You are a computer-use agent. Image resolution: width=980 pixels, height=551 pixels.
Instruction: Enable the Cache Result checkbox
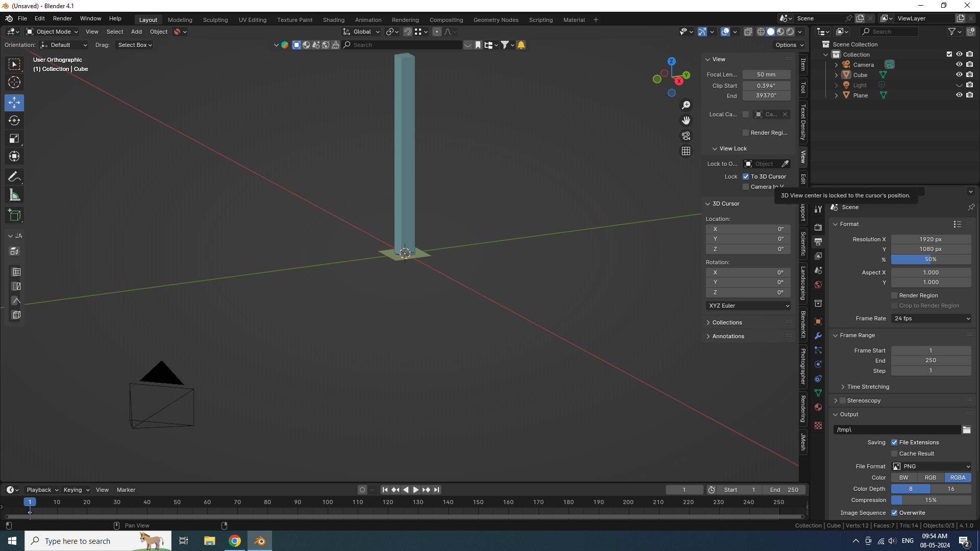point(894,454)
